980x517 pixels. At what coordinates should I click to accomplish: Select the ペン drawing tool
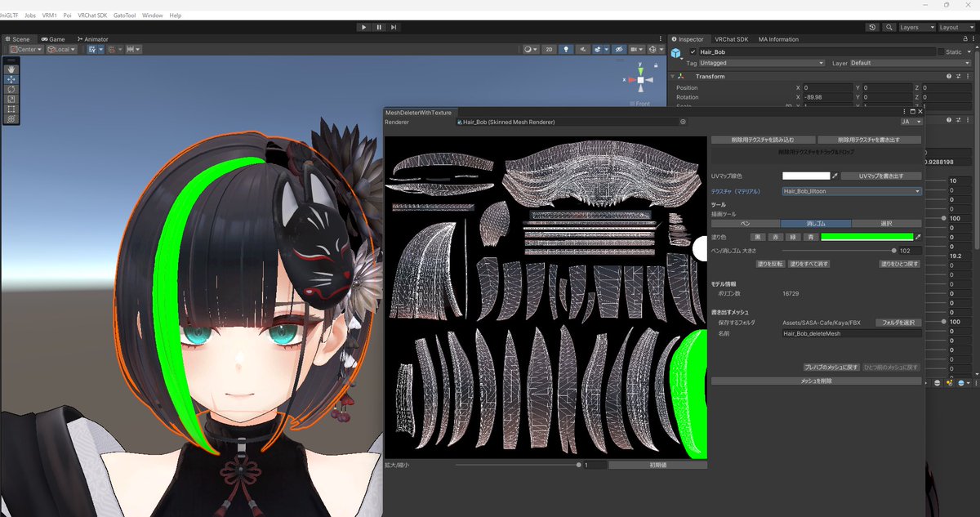coord(745,223)
